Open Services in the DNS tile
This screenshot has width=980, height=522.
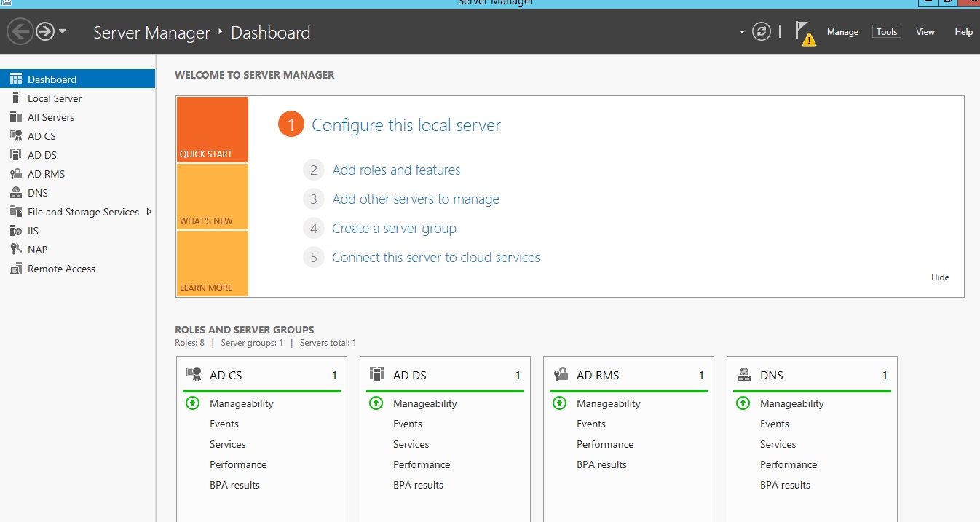click(778, 444)
